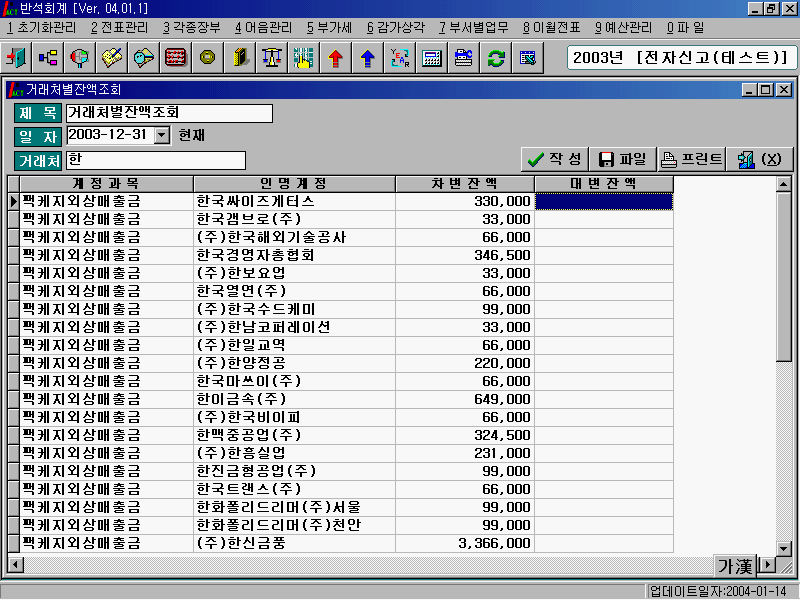Select the 한국싸이즈게터스 cell
The width and height of the screenshot is (800, 600).
(x=294, y=202)
